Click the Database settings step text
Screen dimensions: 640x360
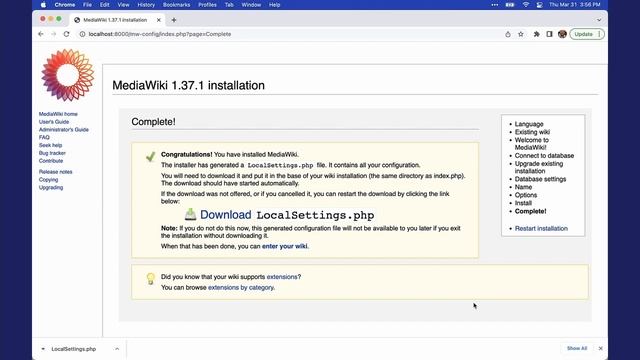(x=540, y=179)
